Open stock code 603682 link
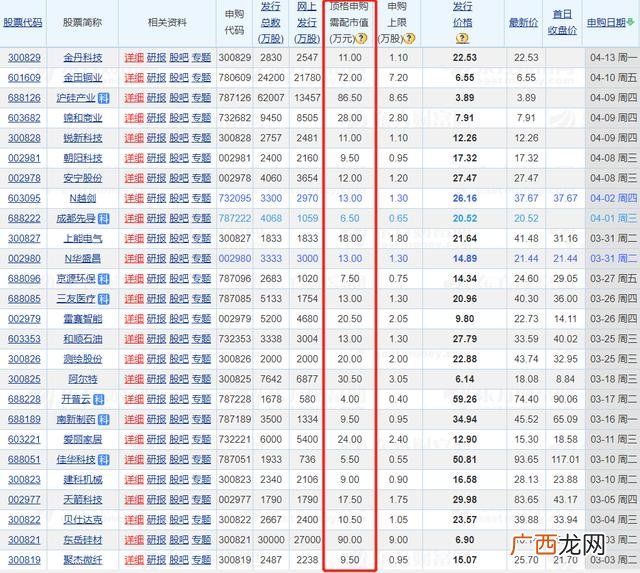 (x=24, y=118)
